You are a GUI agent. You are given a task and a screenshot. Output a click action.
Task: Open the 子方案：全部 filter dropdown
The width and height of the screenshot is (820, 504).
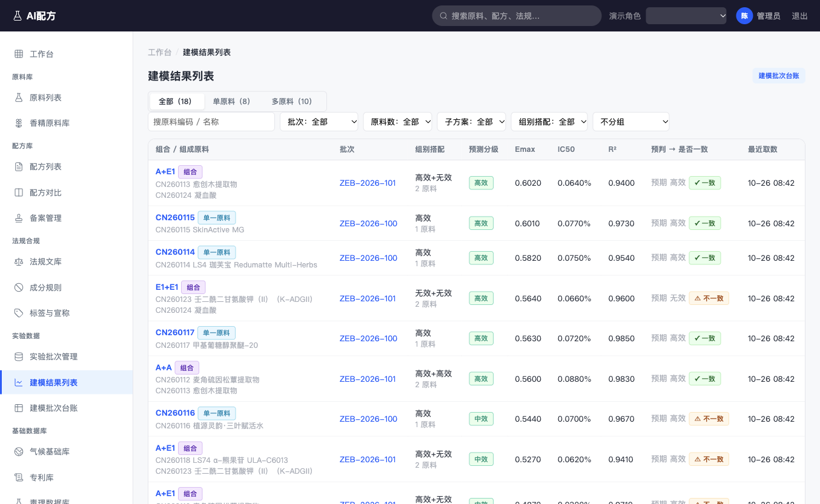[471, 122]
